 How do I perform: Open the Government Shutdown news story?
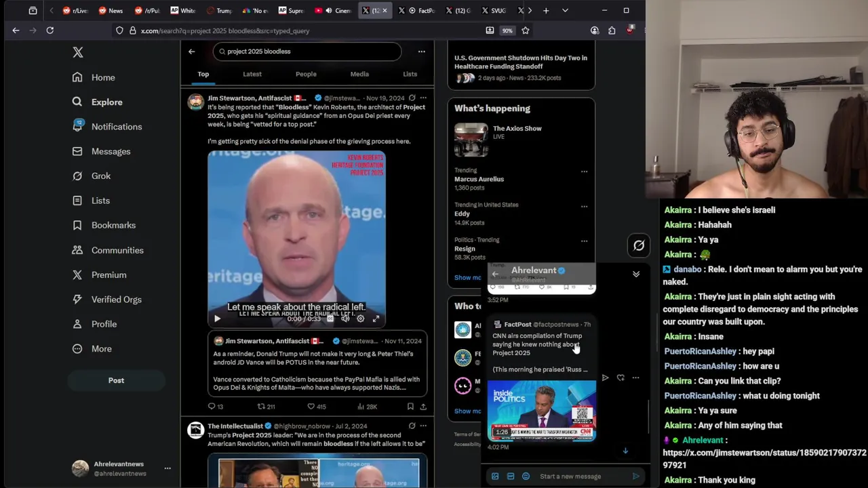point(521,67)
